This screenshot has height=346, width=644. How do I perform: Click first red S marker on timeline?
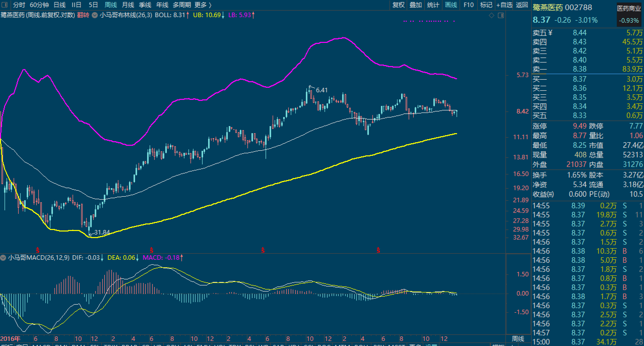tap(38, 250)
